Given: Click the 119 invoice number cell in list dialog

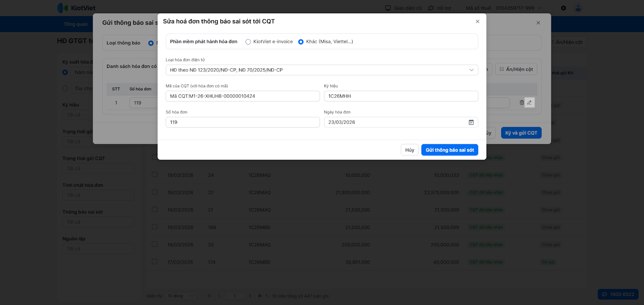Looking at the screenshot, I should click(144, 103).
